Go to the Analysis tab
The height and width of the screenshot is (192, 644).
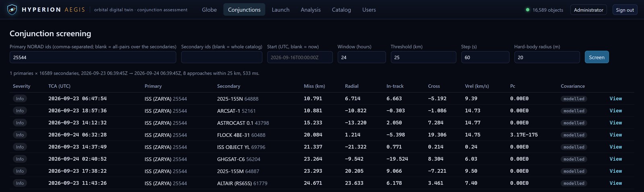coord(311,10)
